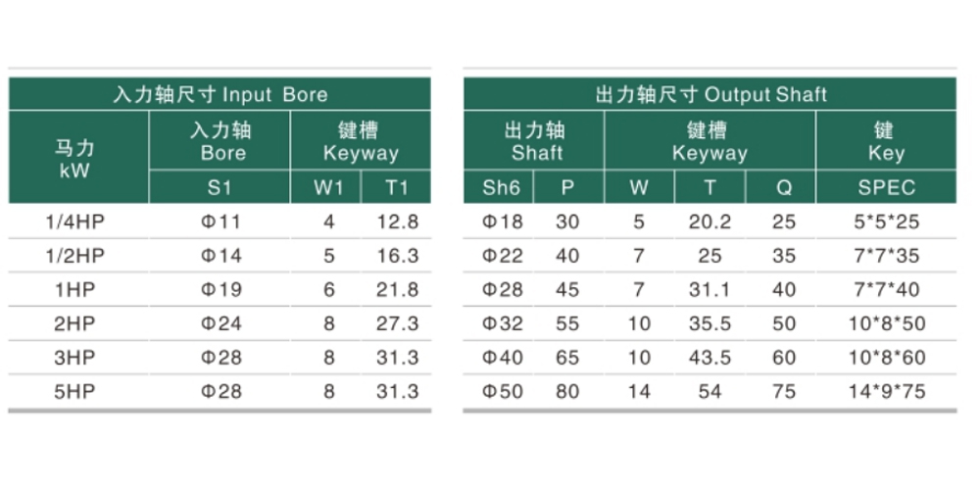Select the 1/4HP row label

click(x=75, y=221)
